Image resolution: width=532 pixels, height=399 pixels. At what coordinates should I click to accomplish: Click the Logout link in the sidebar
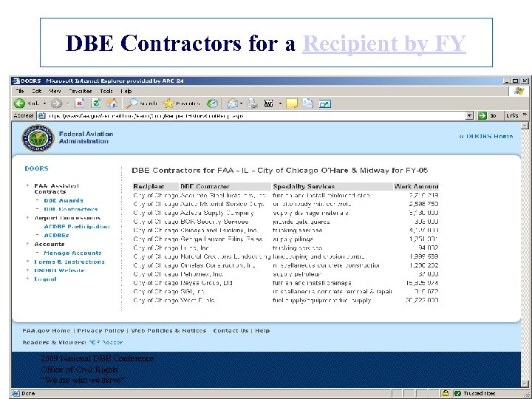point(45,279)
